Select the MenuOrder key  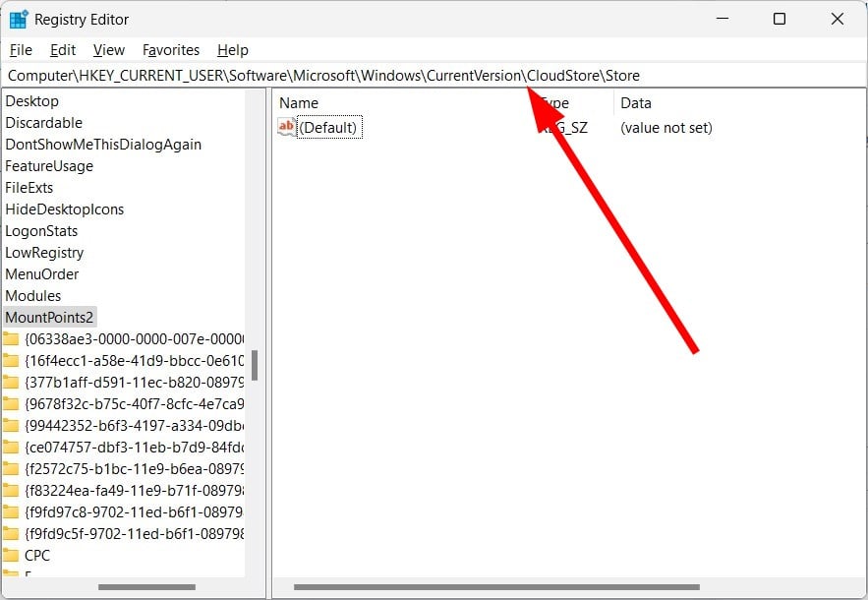[42, 274]
